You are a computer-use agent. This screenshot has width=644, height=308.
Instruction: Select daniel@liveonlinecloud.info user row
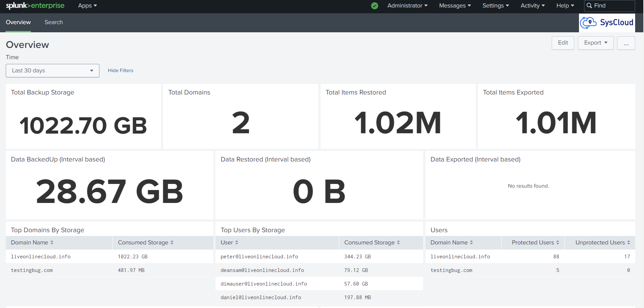(x=319, y=297)
